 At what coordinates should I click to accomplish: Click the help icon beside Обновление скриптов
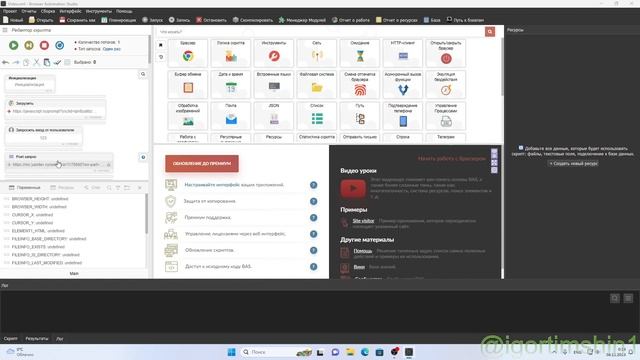[x=313, y=250]
